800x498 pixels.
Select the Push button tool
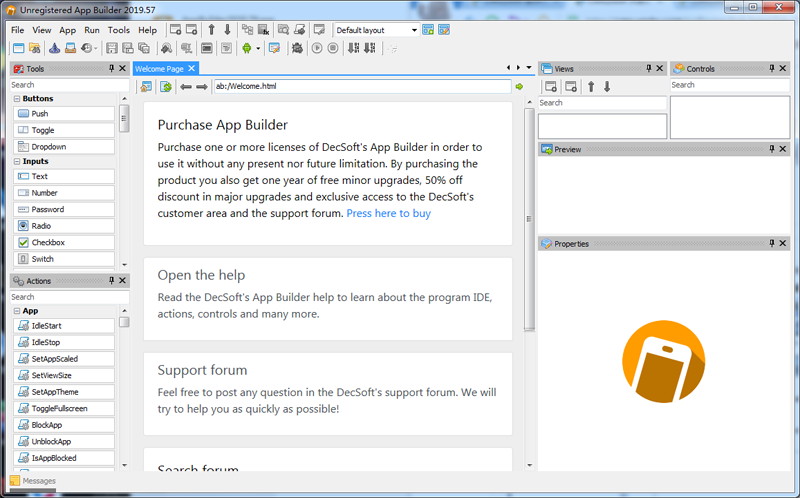[x=64, y=114]
